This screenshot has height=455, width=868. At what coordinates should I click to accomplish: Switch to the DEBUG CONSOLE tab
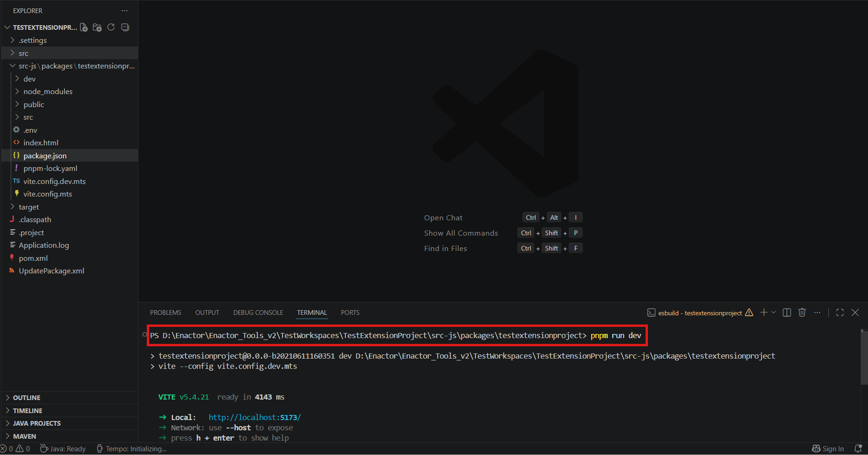click(x=258, y=312)
